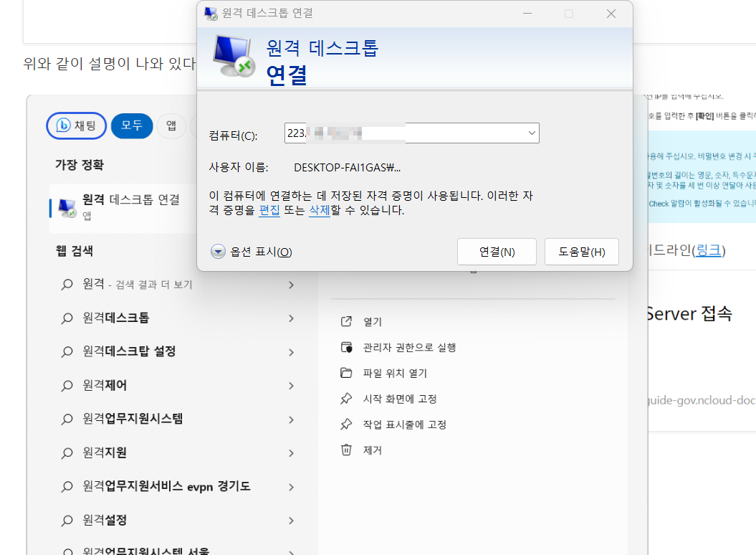Choose 제거 uninstall action
The height and width of the screenshot is (555, 756).
[x=372, y=450]
